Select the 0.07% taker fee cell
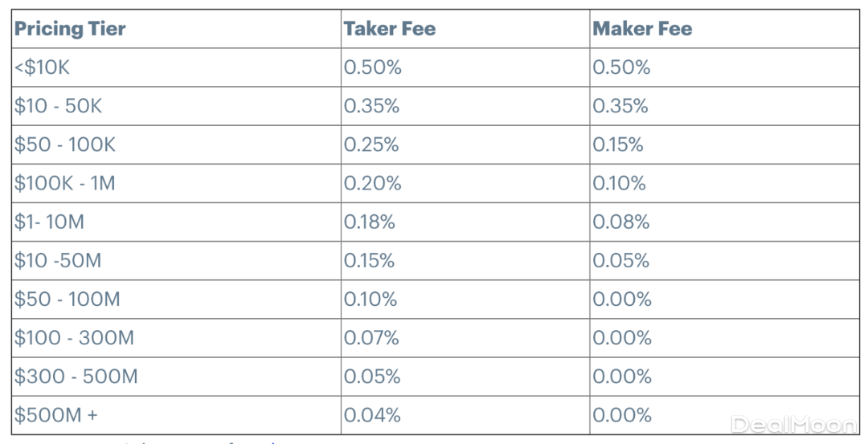This screenshot has height=444, width=868. click(371, 338)
